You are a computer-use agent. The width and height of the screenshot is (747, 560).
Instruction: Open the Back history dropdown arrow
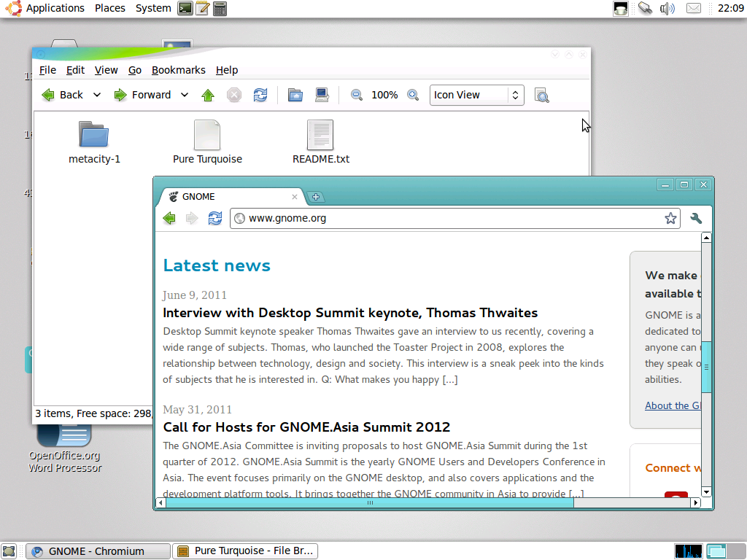[x=97, y=95]
